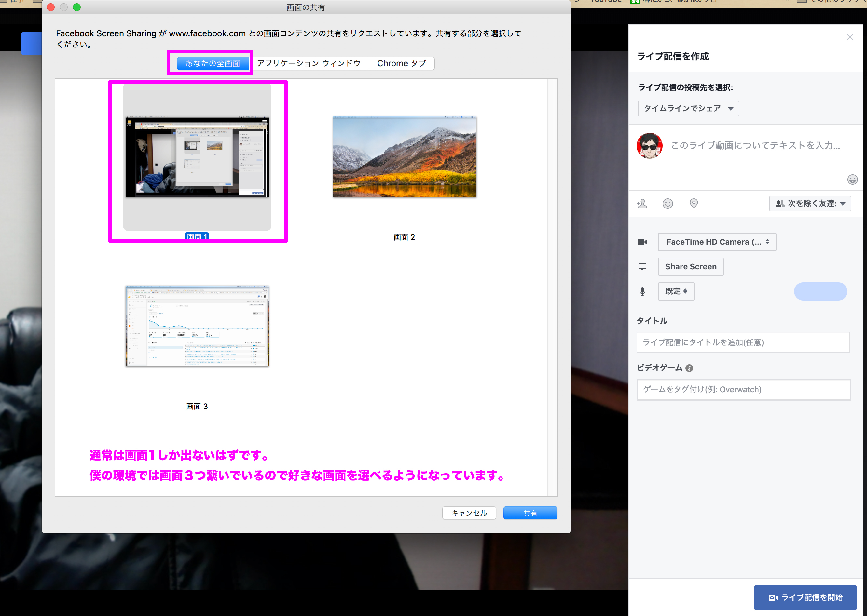Click the tag friends icon
Screen dimensions: 867x616
pos(642,204)
